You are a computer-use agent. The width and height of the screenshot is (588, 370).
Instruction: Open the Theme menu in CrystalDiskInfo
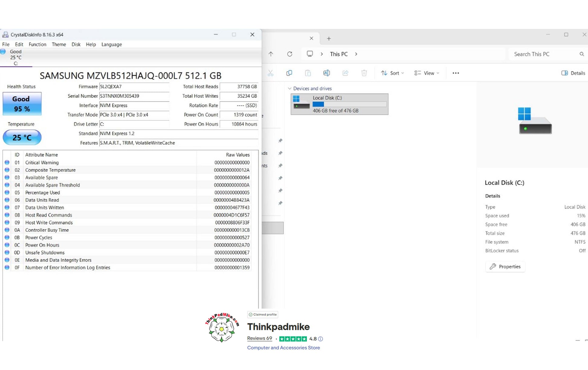tap(59, 44)
